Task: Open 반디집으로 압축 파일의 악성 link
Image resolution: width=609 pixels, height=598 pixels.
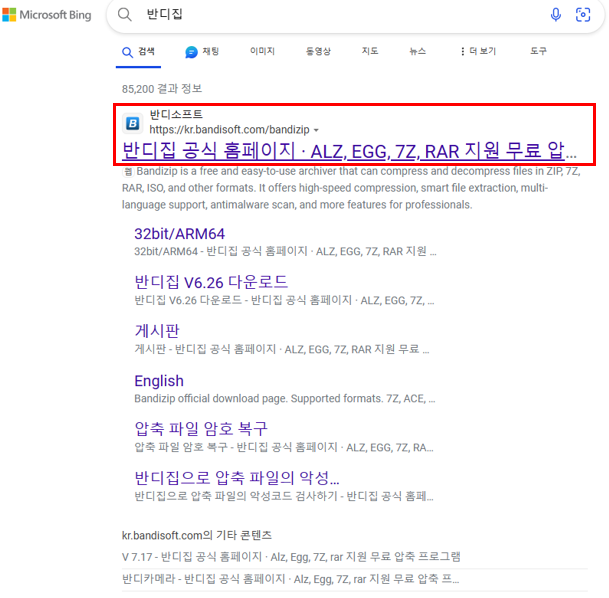Action: click(237, 478)
